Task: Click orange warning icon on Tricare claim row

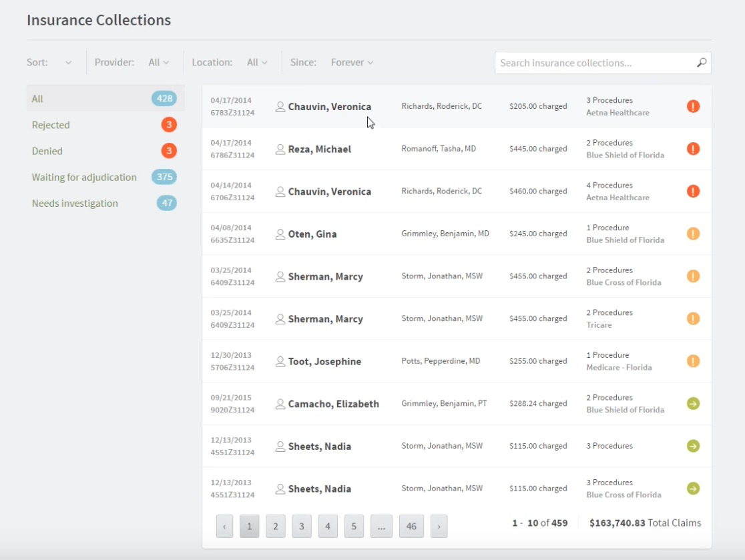Action: [x=693, y=318]
